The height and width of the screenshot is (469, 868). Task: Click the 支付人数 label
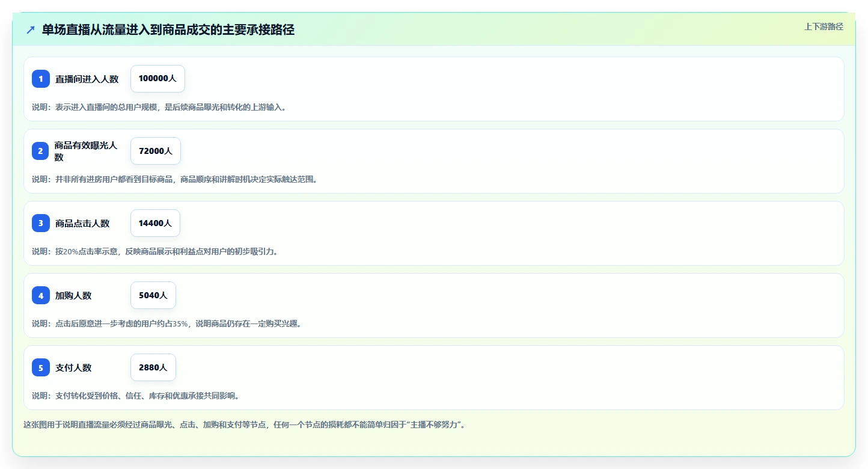coord(73,367)
